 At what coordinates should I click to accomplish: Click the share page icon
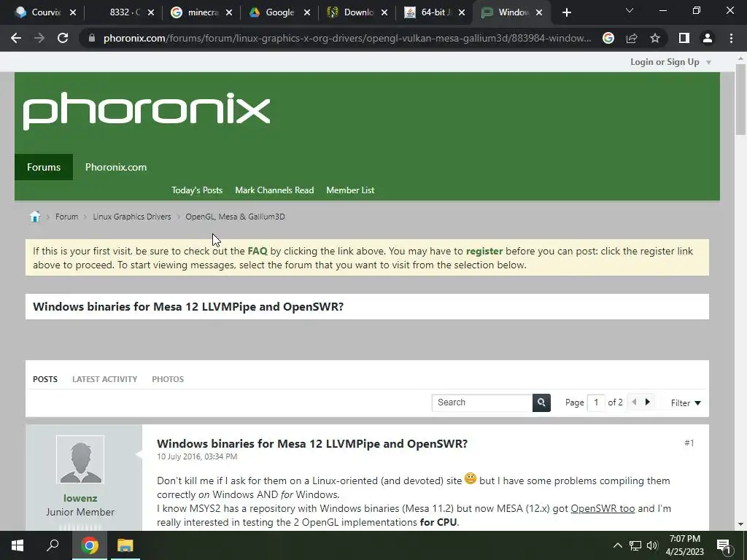coord(632,38)
